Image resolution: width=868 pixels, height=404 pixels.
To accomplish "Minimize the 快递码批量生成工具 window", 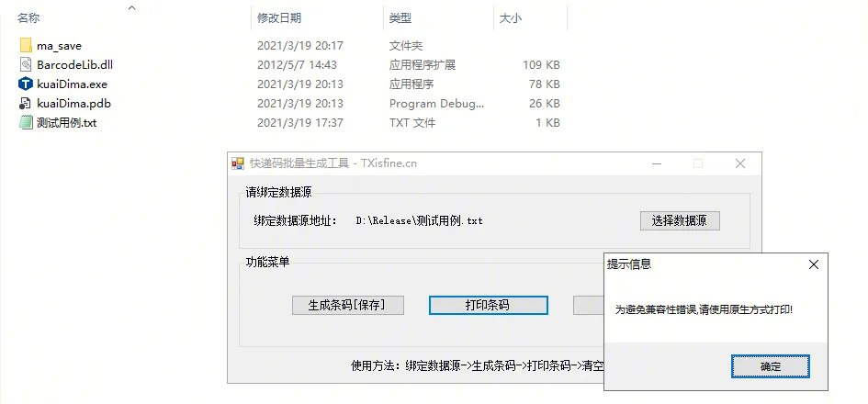I will 657,163.
